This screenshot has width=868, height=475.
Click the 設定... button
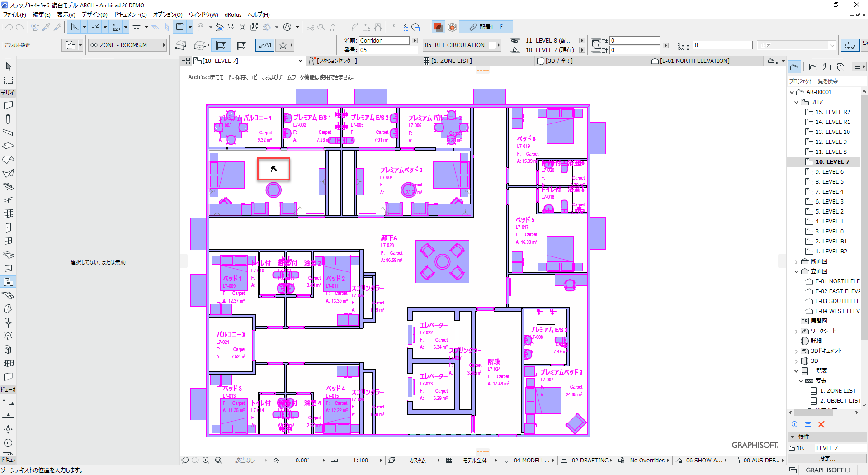[x=827, y=458]
